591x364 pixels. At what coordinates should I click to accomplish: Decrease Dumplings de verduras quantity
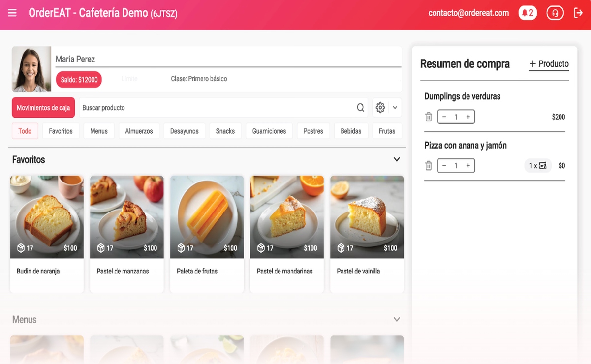click(444, 117)
